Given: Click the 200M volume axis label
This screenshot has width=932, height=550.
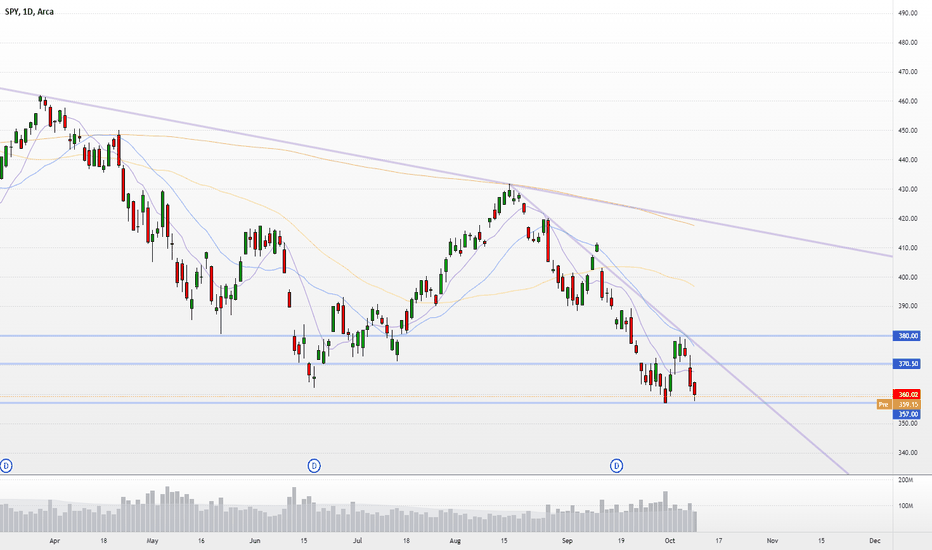Looking at the screenshot, I should (905, 480).
